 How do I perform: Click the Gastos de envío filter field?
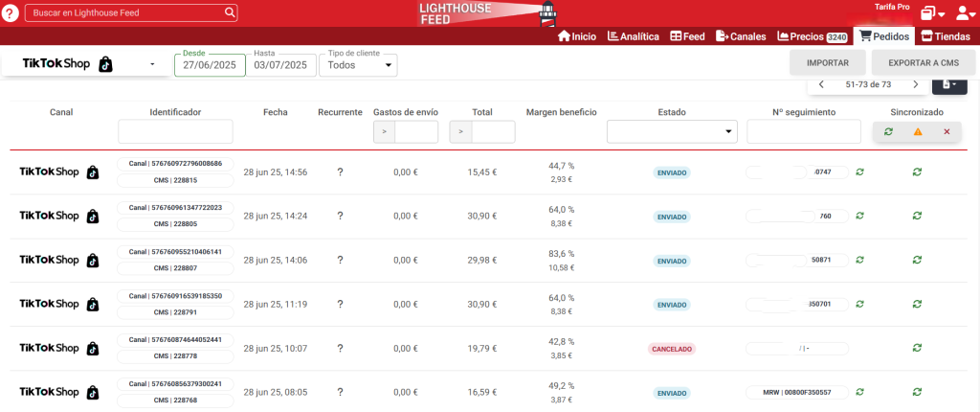416,131
